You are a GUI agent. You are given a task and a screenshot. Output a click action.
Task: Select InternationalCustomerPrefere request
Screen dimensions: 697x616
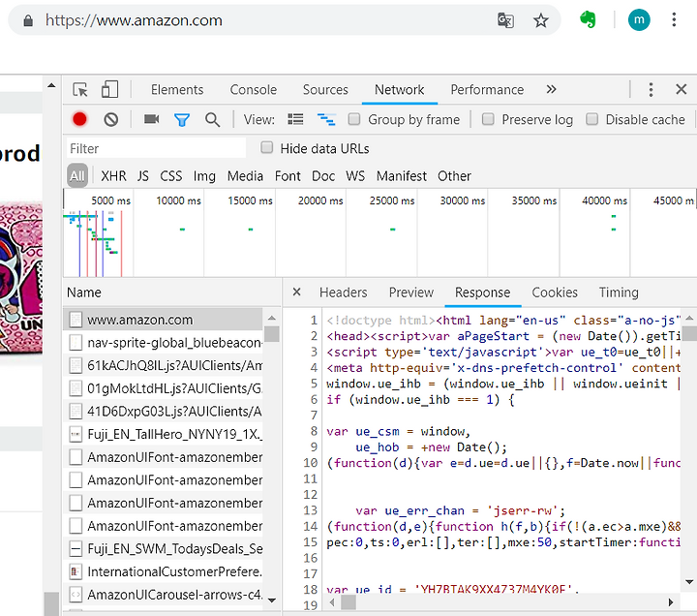coord(164,571)
